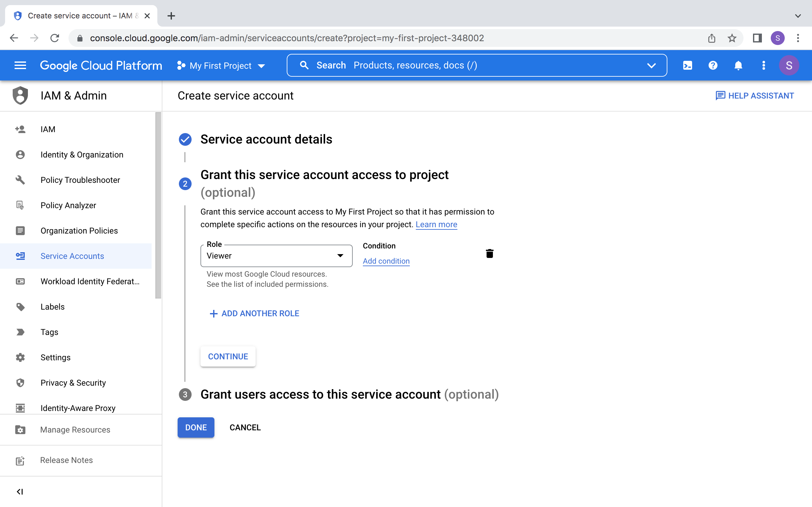This screenshot has width=812, height=507.
Task: Expand the search bar dropdown chevron
Action: 651,65
